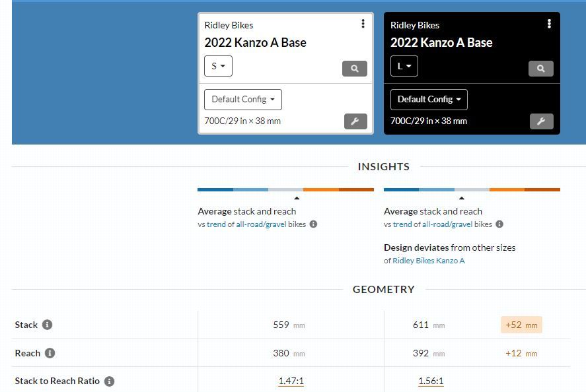Open the L size dropdown
The height and width of the screenshot is (392, 586).
point(404,66)
